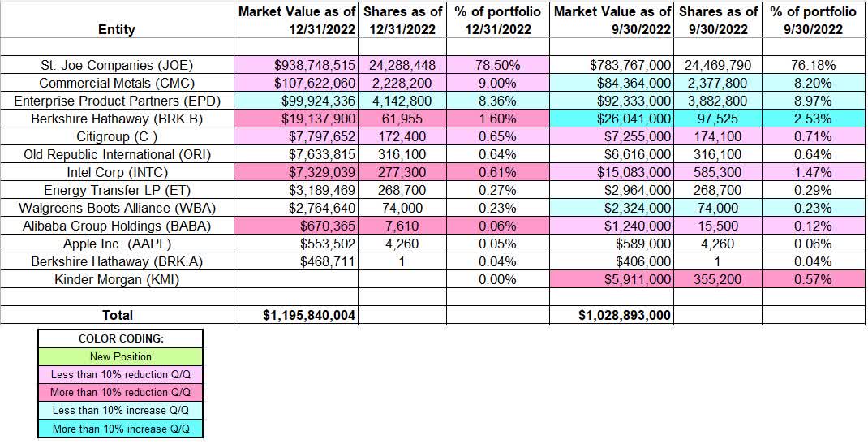Select the Citigroup (C) entity cell
This screenshot has width=868, height=444.
coord(117,136)
